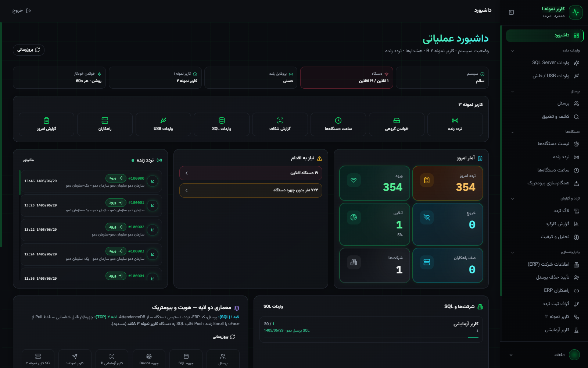Open گزارش کارکرد in the sidebar

(545, 224)
